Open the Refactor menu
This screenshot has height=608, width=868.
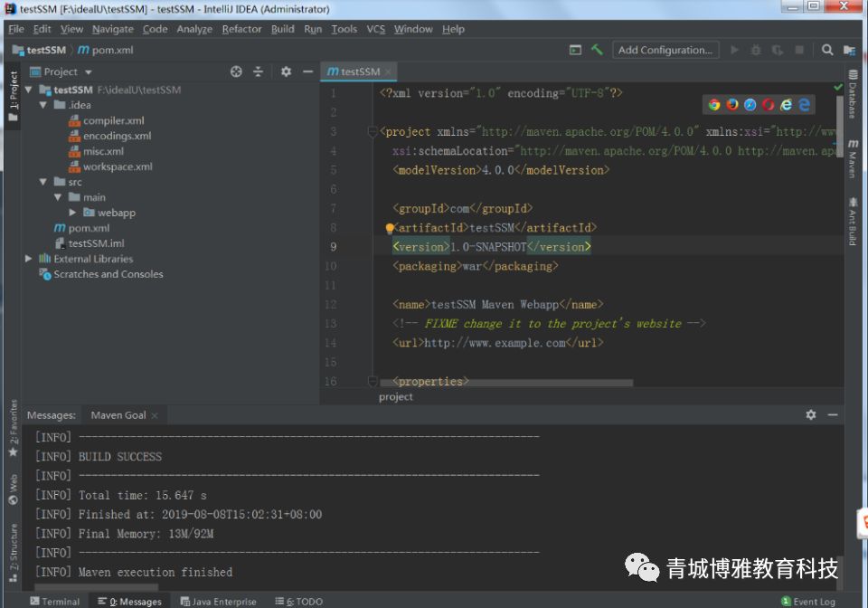point(241,29)
